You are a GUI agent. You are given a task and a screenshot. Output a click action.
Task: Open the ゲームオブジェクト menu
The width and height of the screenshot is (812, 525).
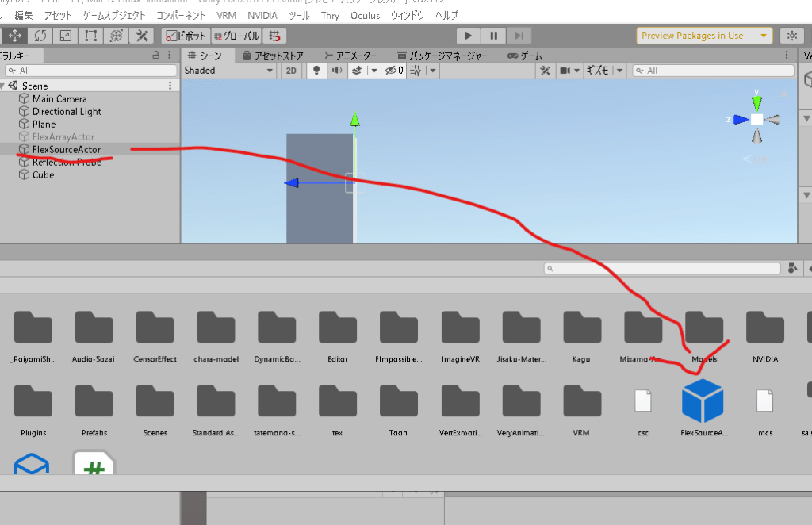(114, 15)
